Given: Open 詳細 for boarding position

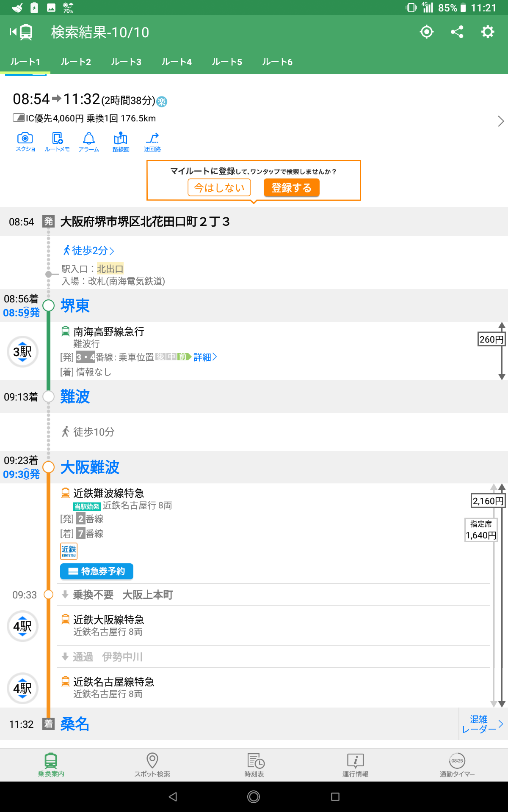Looking at the screenshot, I should tap(205, 357).
